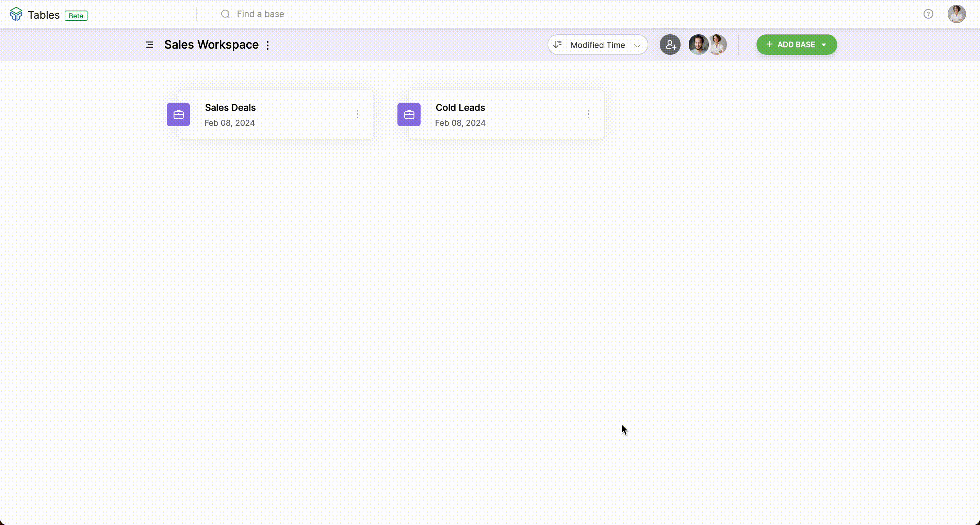Open Sales Workspace three-dot options menu

tap(268, 45)
